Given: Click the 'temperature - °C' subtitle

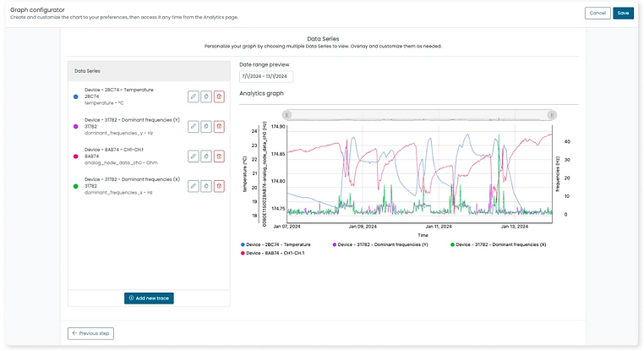Looking at the screenshot, I should [104, 103].
